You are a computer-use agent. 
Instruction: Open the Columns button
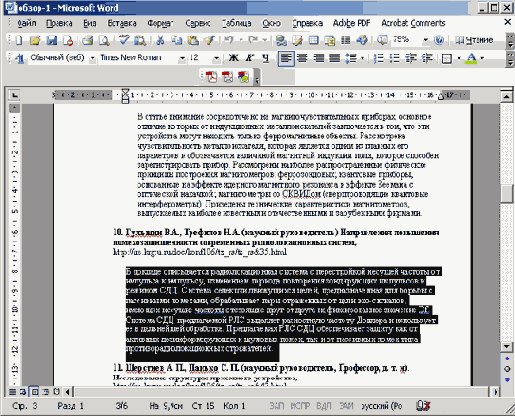[x=346, y=40]
